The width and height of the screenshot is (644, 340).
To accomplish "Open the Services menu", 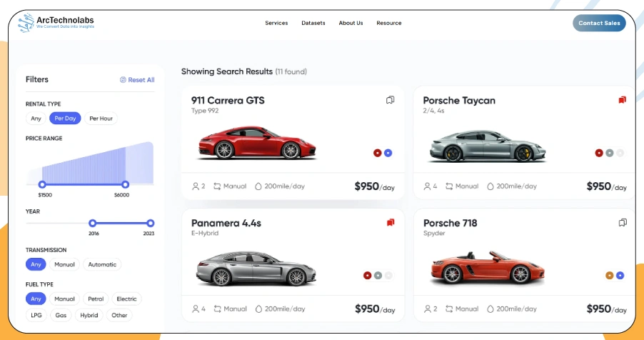I will [276, 23].
